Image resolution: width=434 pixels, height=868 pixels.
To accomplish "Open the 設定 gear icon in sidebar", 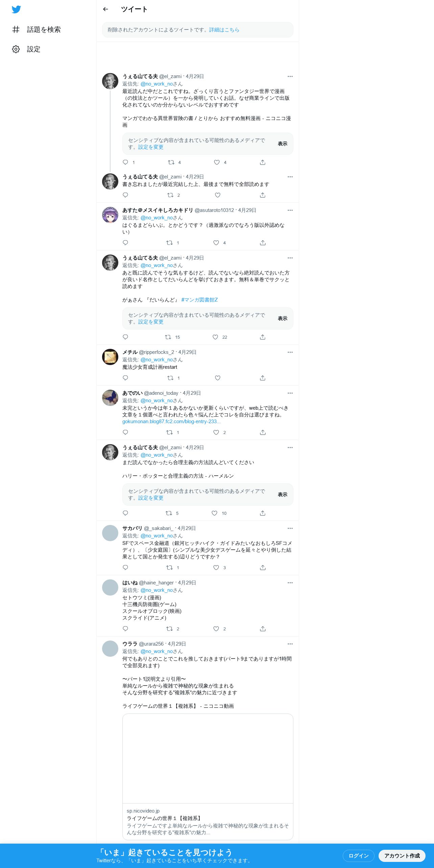I will 16,49.
